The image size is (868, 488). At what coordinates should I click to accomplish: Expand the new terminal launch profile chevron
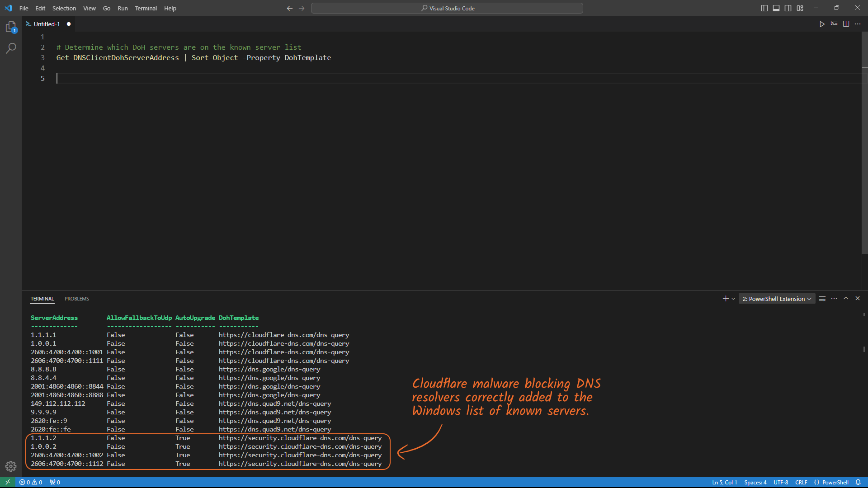[x=733, y=299]
